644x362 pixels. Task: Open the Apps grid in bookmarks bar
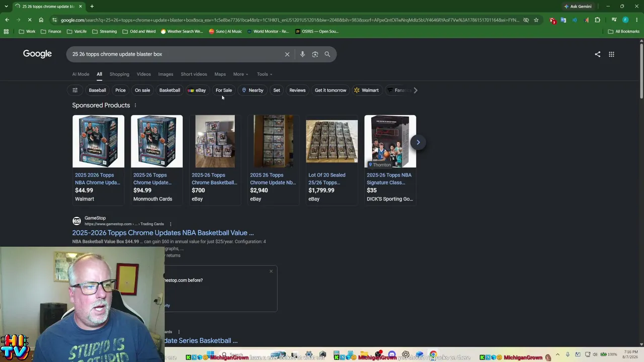[x=6, y=31]
